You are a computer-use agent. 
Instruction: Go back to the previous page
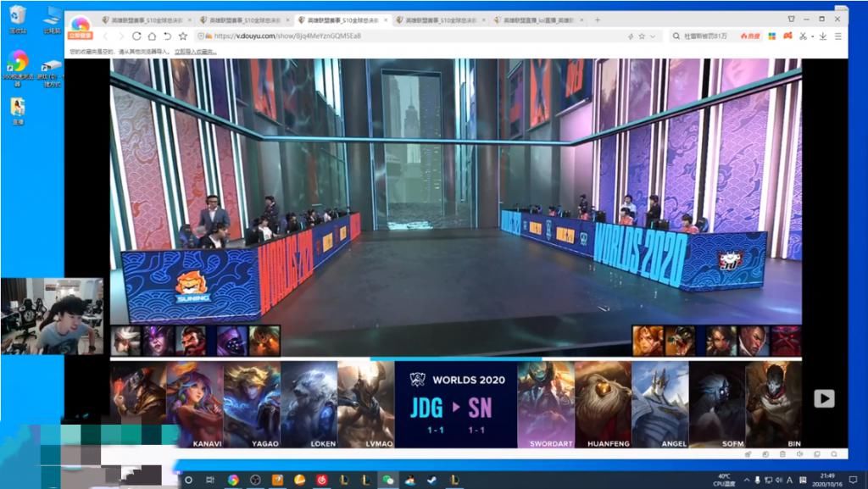coord(106,36)
